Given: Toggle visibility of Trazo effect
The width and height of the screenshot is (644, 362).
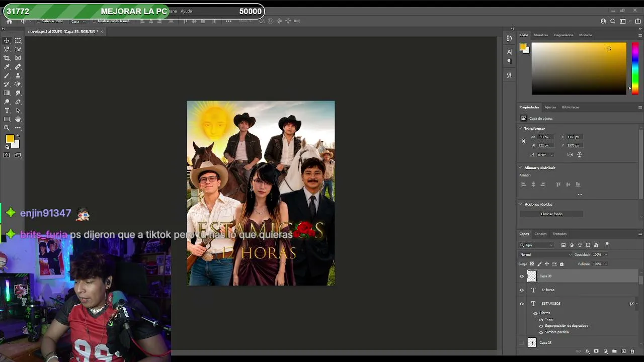Looking at the screenshot, I should 541,319.
